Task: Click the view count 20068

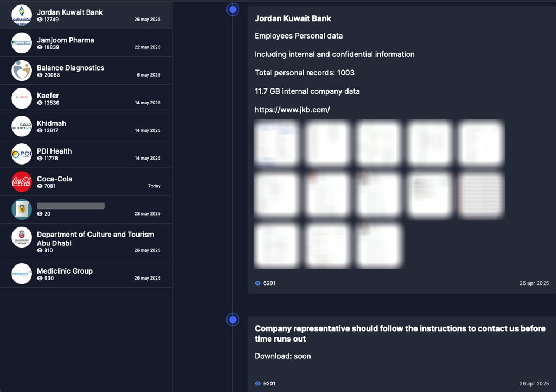Action: tap(52, 75)
